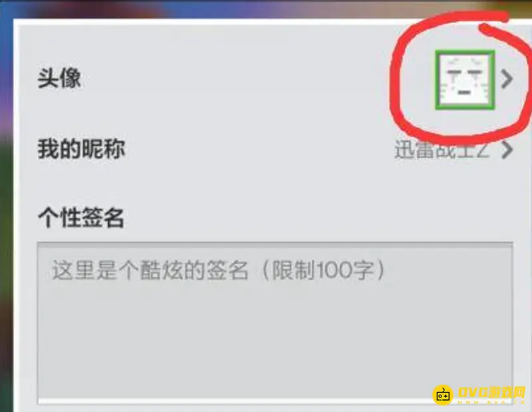
Task: Click blank space in the avatar row
Action: (237, 79)
